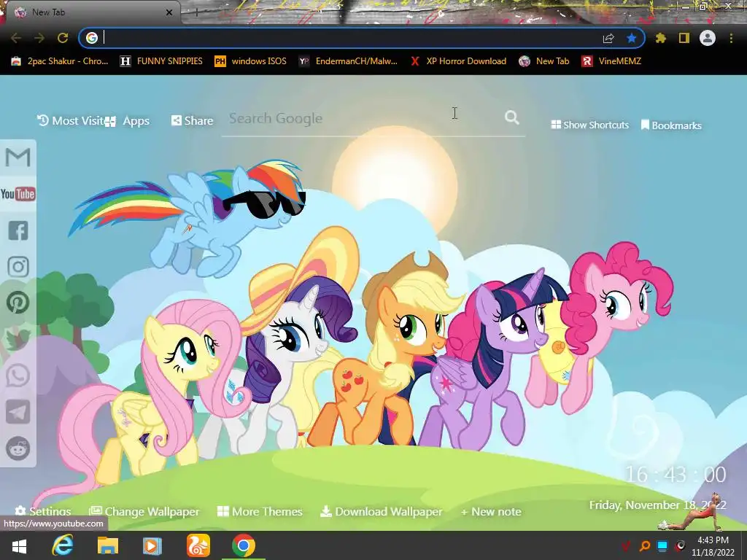Open Most Visited sites list

tap(70, 121)
